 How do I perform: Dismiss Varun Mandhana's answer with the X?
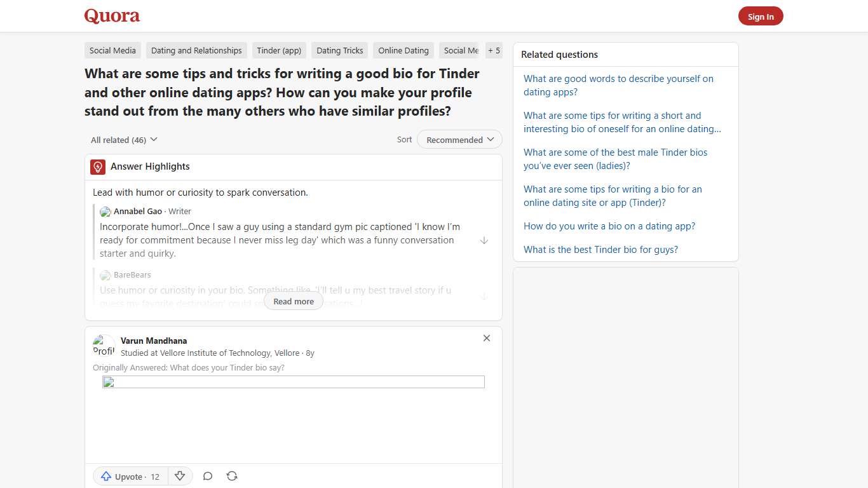pyautogui.click(x=486, y=338)
